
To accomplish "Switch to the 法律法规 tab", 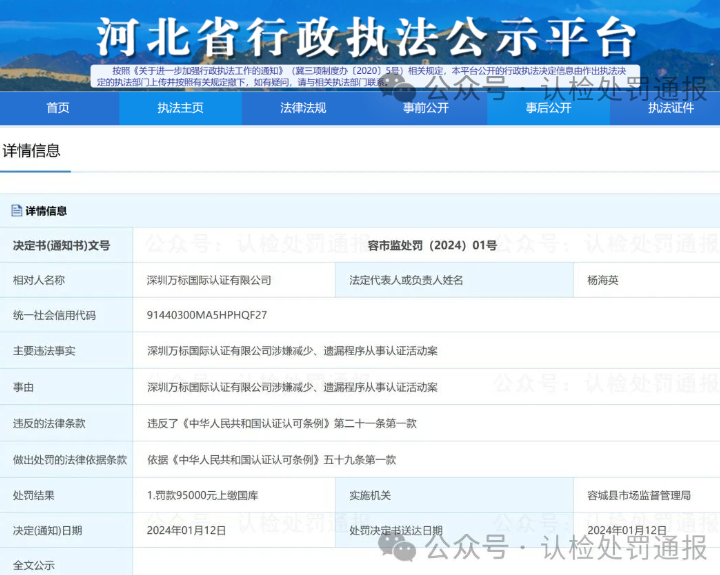I will click(303, 108).
